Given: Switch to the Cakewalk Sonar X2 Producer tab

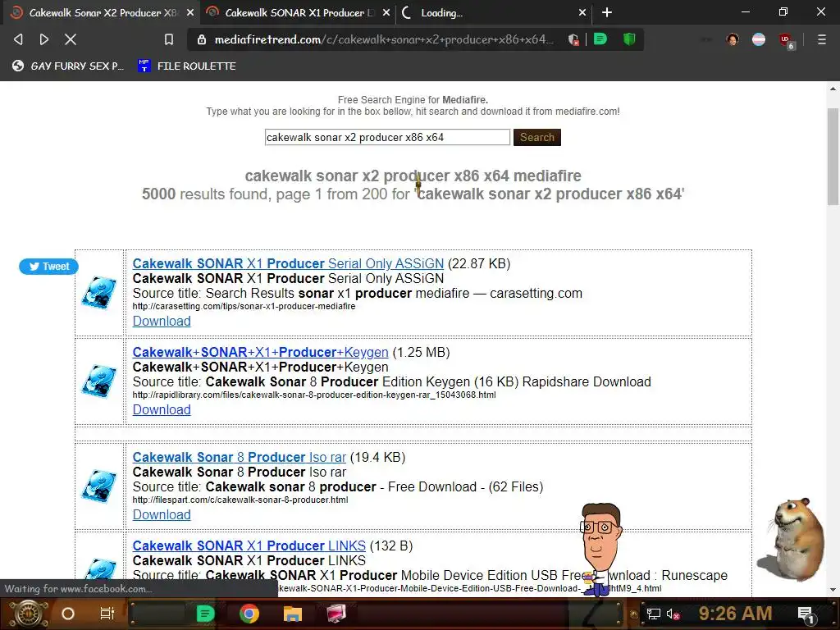Looking at the screenshot, I should (102, 12).
